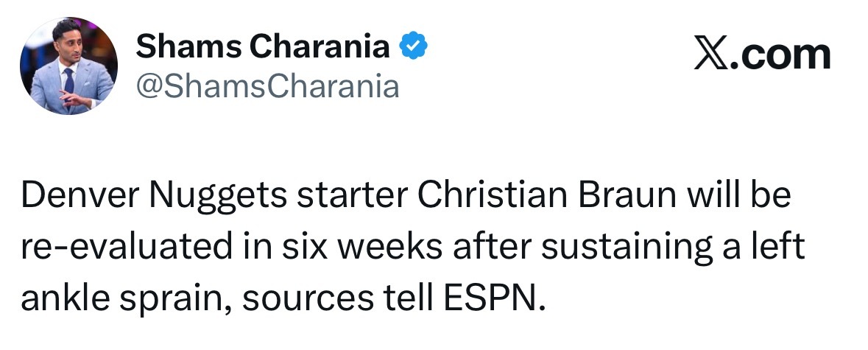Open the @ShamsCharania handle link
The image size is (868, 350).
click(x=267, y=87)
